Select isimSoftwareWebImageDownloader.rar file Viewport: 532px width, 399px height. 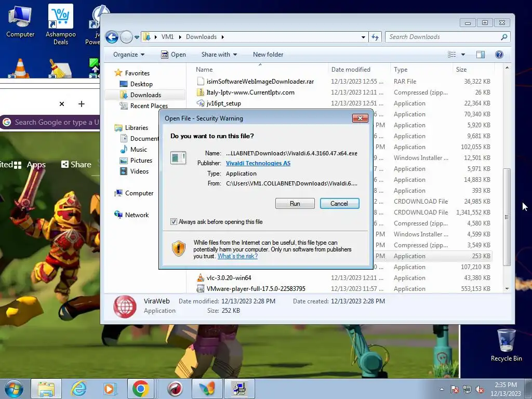[x=260, y=82]
